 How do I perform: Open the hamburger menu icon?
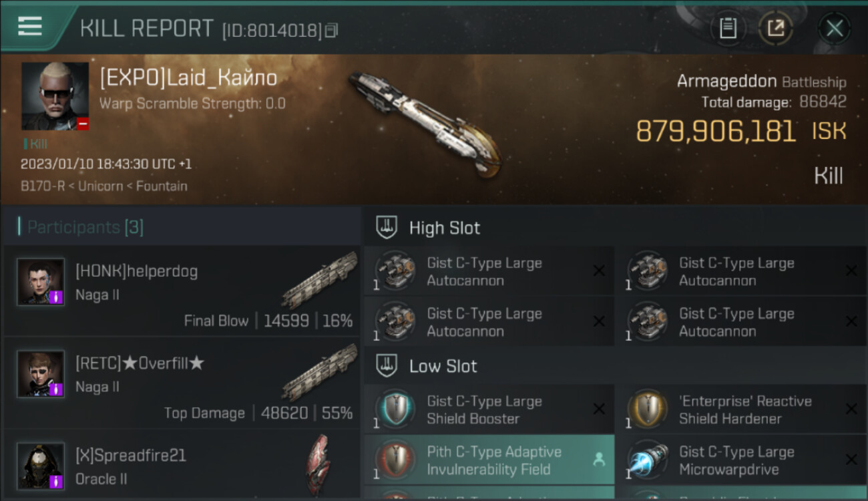pyautogui.click(x=30, y=26)
